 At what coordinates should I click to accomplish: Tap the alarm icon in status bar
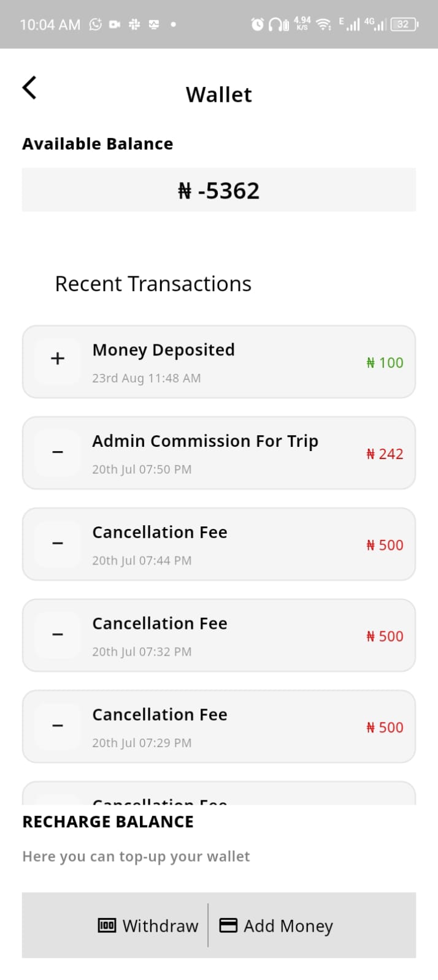258,25
